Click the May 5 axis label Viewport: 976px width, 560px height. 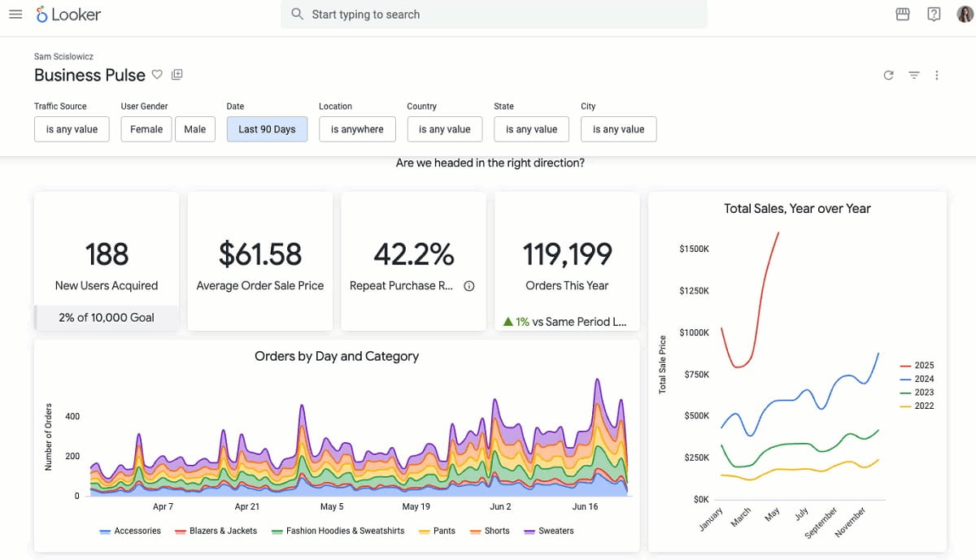pos(332,506)
